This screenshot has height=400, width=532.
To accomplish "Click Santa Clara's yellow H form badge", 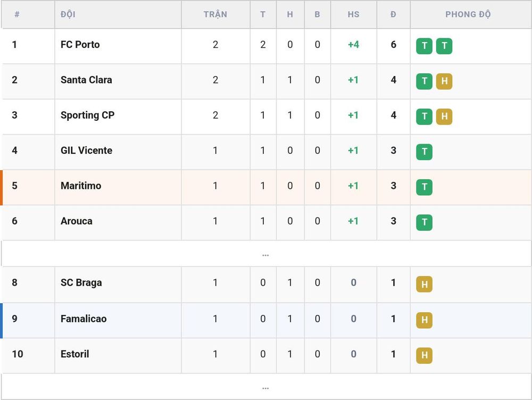I will click(444, 81).
